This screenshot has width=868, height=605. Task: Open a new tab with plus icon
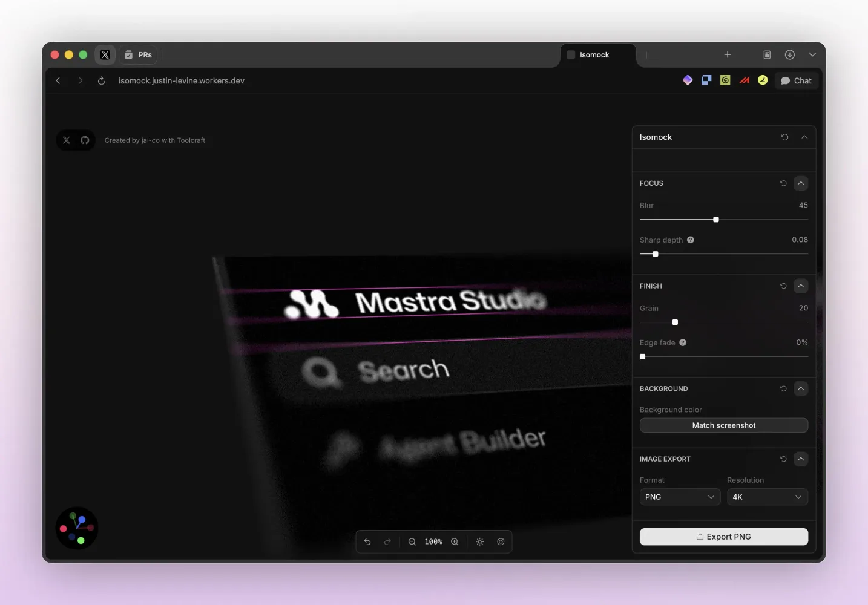click(x=728, y=55)
